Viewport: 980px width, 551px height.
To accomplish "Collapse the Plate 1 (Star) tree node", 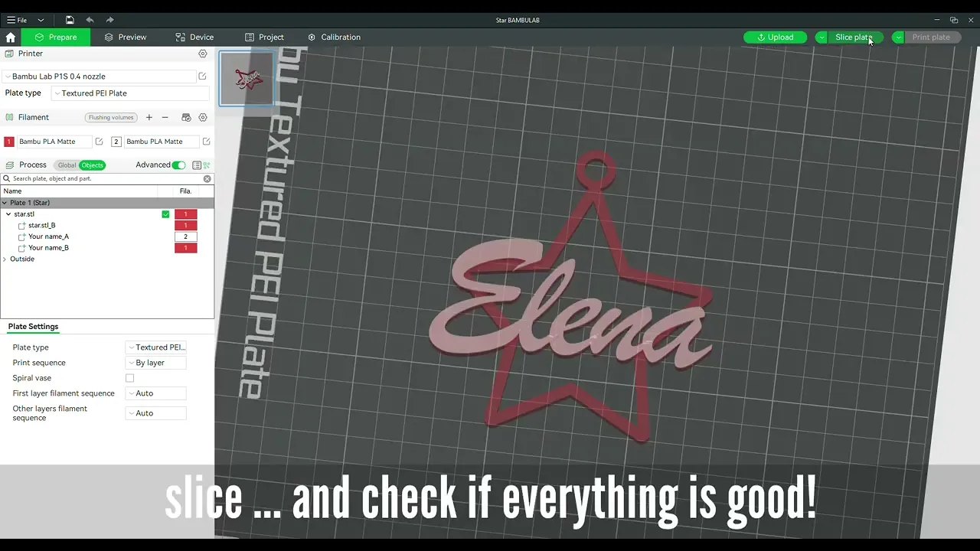I will click(x=5, y=203).
